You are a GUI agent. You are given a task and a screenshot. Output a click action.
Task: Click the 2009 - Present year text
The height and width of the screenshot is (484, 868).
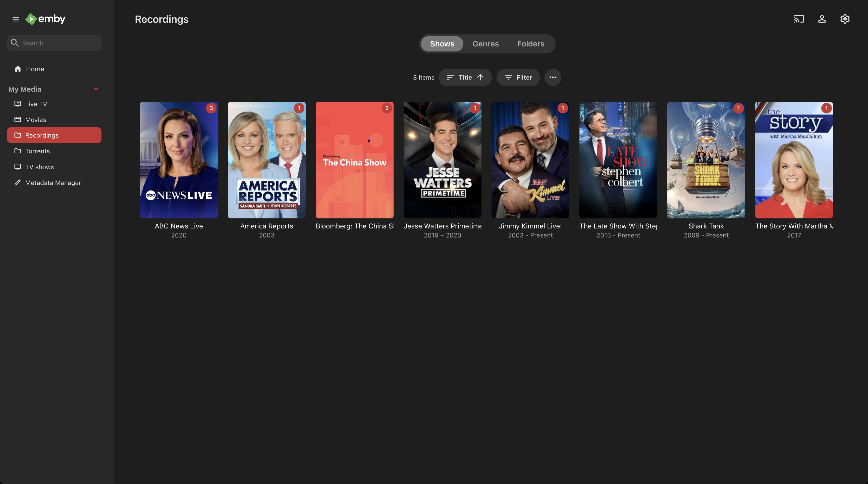pyautogui.click(x=706, y=235)
